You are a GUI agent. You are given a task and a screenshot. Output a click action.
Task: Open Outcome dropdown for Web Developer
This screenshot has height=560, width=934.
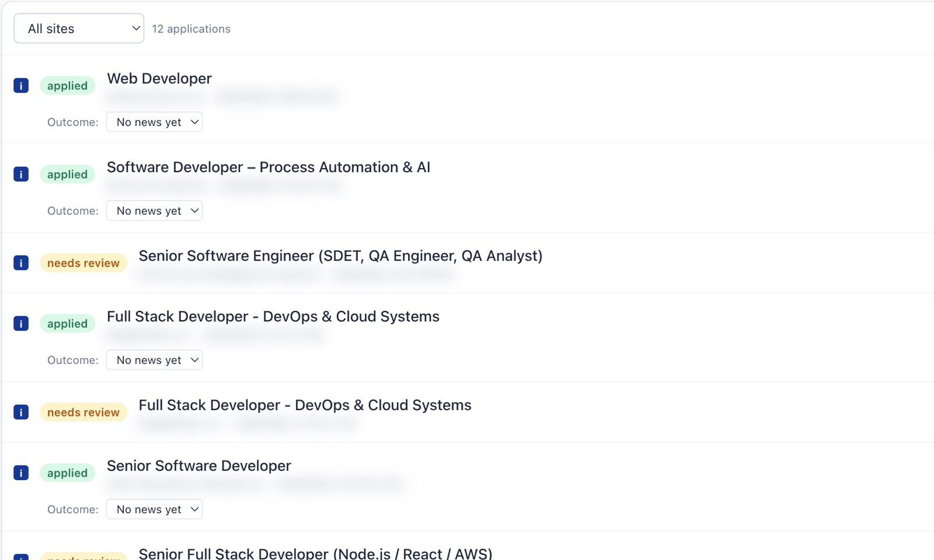154,122
